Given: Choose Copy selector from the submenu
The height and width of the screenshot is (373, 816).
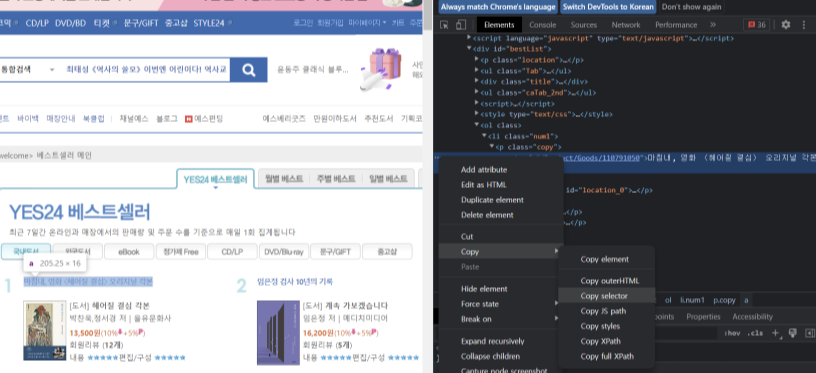Looking at the screenshot, I should click(606, 295).
